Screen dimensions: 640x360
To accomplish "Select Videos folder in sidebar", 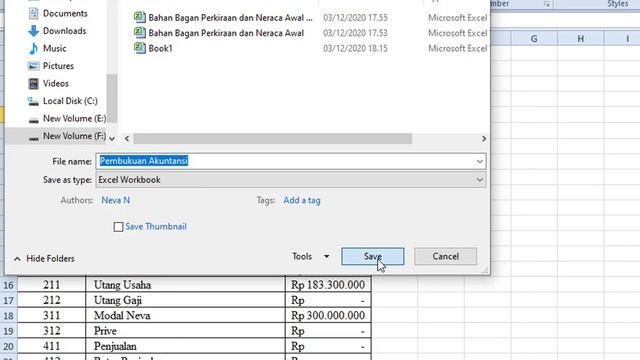I will tap(56, 84).
